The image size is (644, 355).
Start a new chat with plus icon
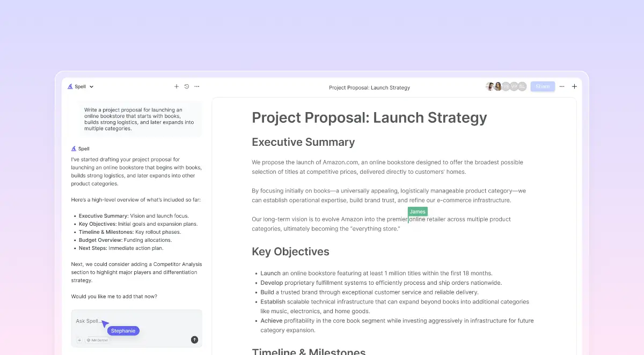177,86
